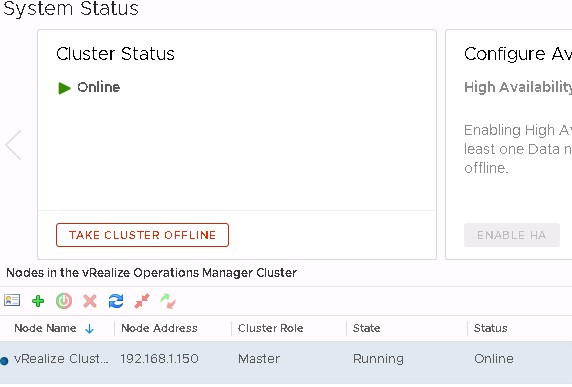Click the power online/offline node icon

[x=64, y=301]
